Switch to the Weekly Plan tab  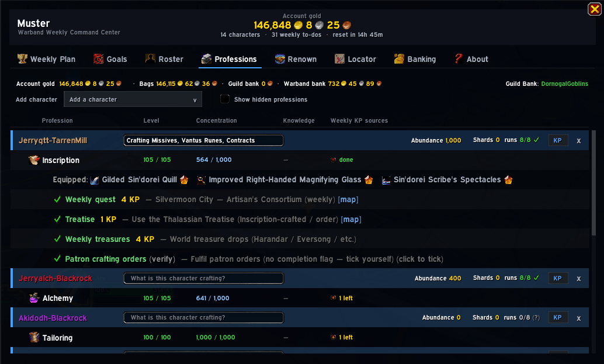point(47,59)
